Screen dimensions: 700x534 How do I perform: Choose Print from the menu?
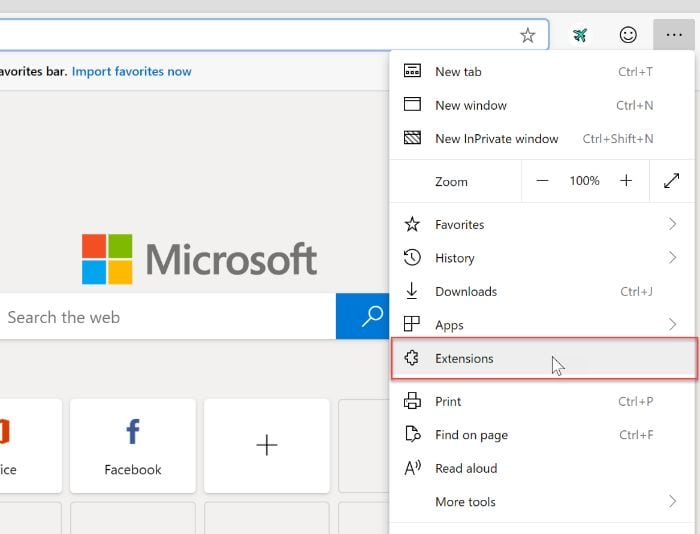[542, 401]
